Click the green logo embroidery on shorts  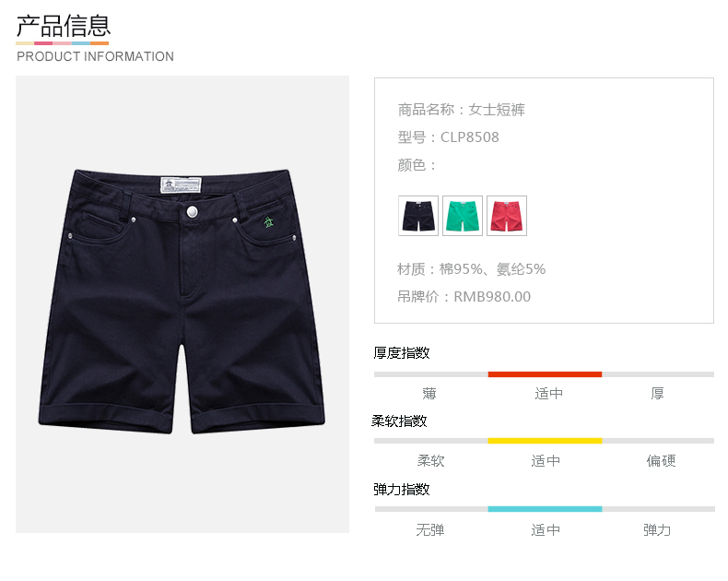coord(268,222)
